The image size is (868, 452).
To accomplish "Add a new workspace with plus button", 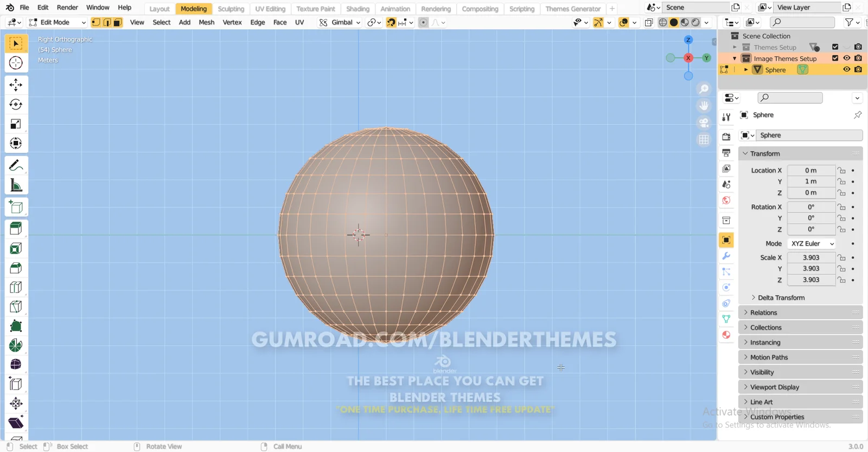I will (x=612, y=9).
